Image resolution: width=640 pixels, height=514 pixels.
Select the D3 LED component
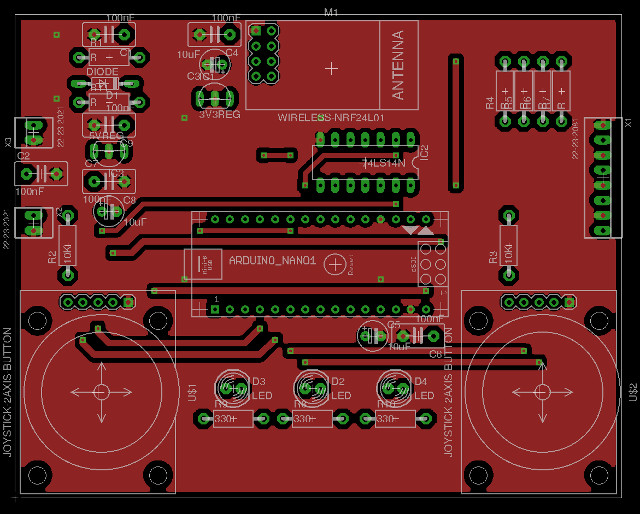(x=234, y=387)
